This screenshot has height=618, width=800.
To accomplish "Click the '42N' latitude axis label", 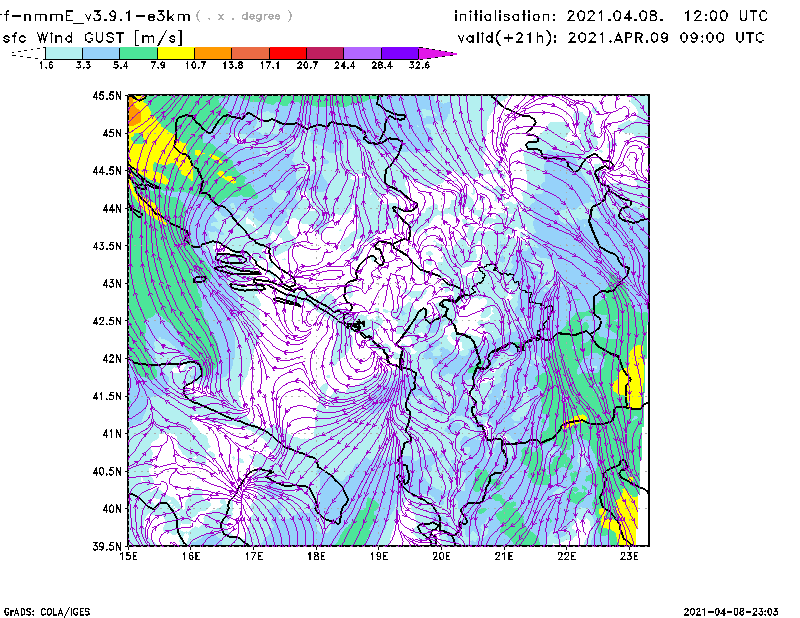I will coord(112,358).
